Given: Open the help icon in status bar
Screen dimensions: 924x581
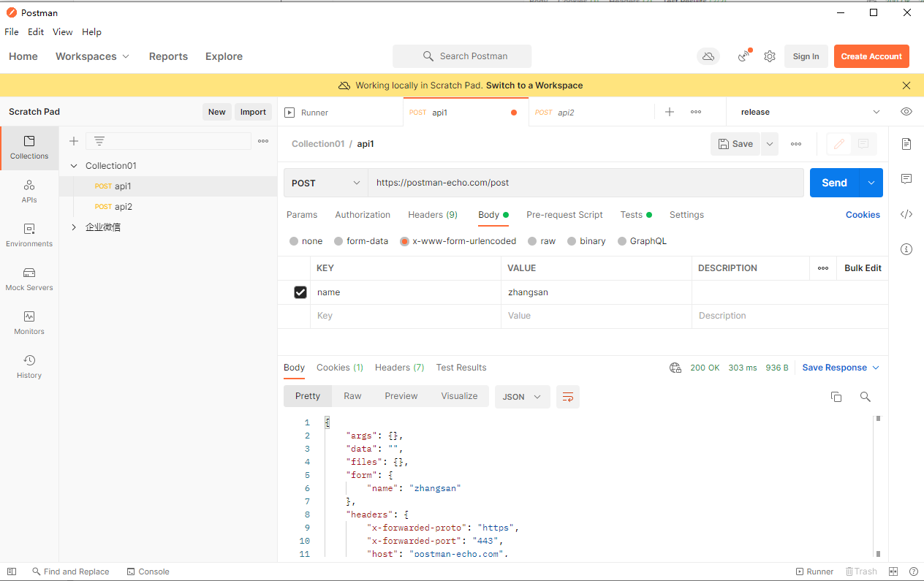Looking at the screenshot, I should [913, 571].
